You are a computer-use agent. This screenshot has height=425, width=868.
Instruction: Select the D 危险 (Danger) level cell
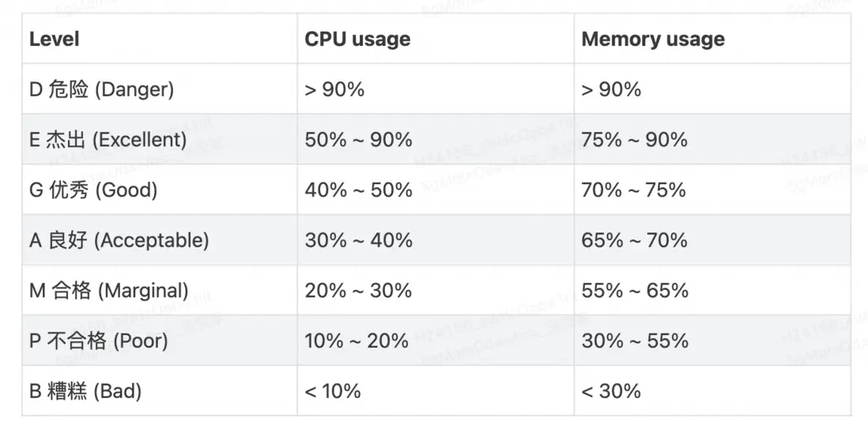[x=101, y=89]
